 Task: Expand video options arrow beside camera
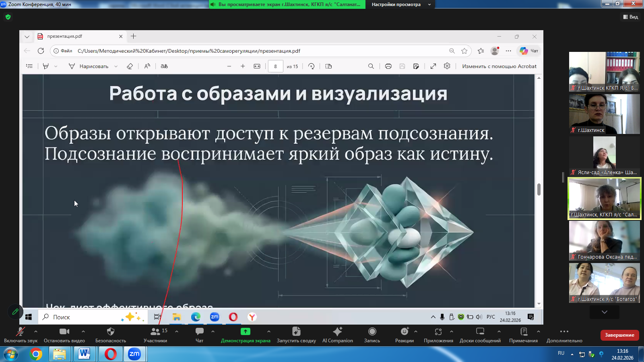[83, 331]
